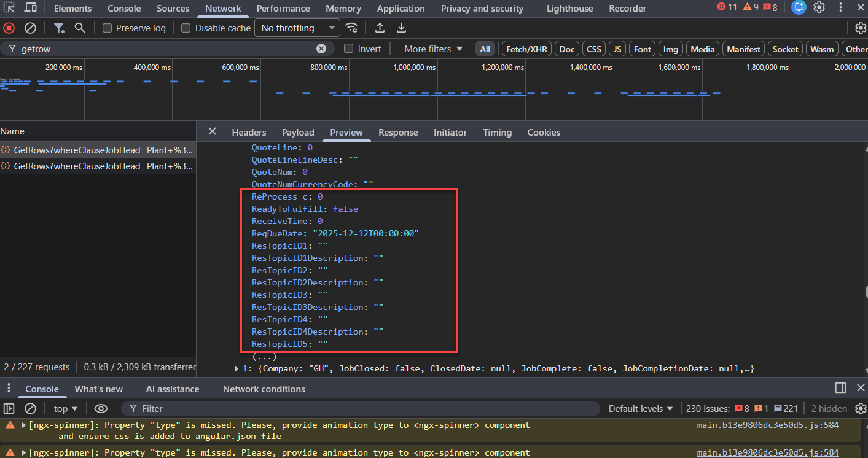
Task: Open the No throttling dropdown
Action: coord(297,28)
